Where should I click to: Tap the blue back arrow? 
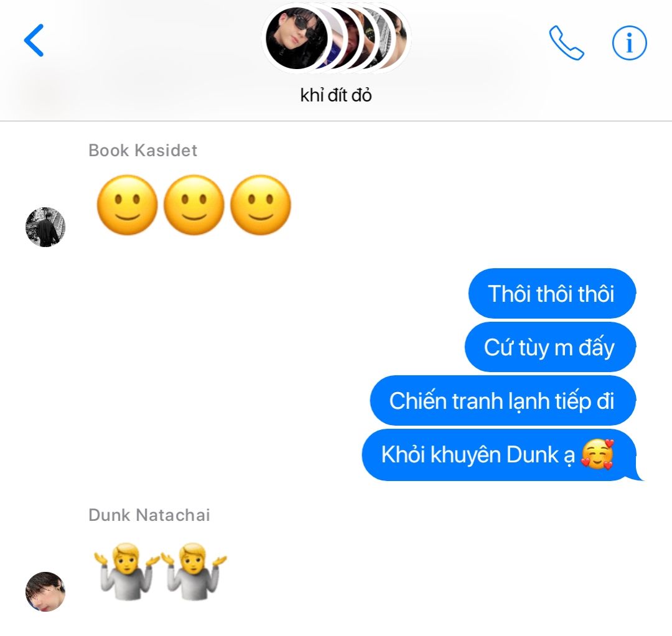34,40
